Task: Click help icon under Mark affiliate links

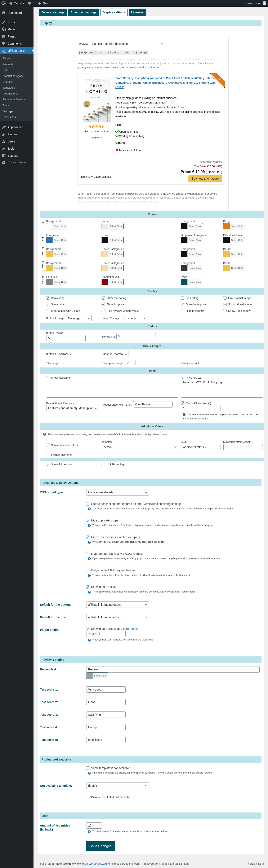Action: pyautogui.click(x=184, y=414)
